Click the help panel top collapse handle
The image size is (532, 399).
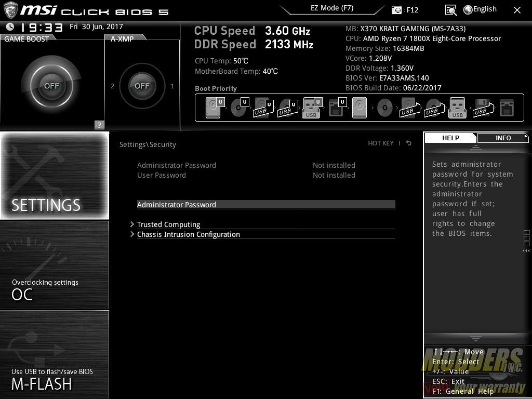pyautogui.click(x=476, y=147)
